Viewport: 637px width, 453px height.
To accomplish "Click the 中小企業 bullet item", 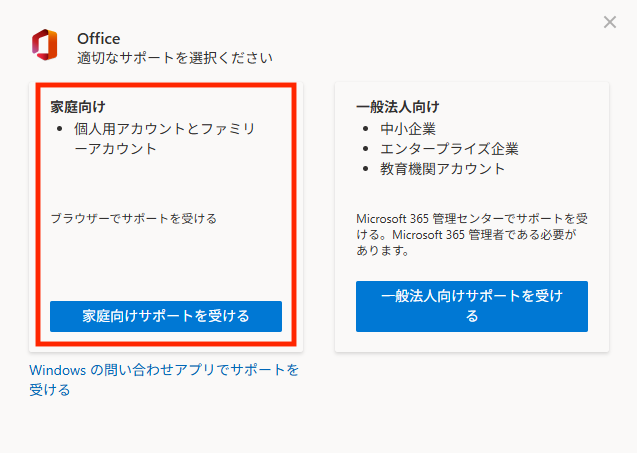I will point(408,129).
